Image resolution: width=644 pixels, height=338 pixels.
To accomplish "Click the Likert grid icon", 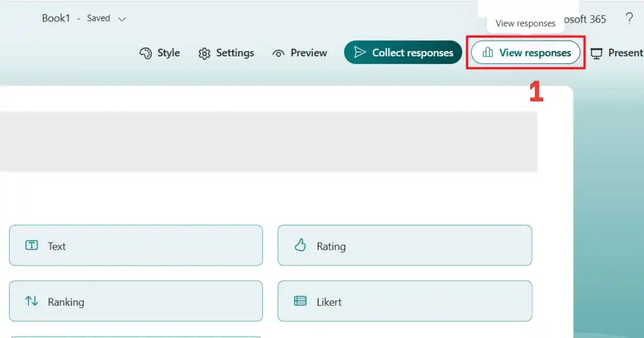I will [x=300, y=301].
